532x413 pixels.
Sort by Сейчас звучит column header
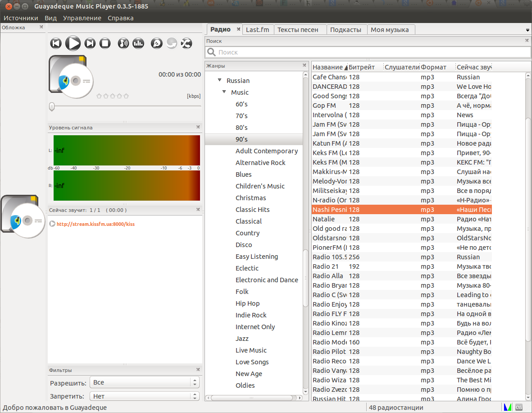[474, 67]
